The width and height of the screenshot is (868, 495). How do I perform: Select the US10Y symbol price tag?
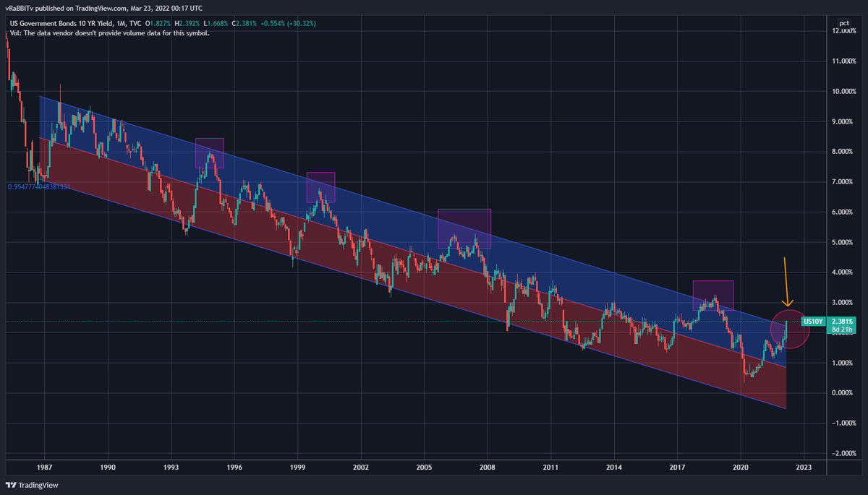tap(813, 321)
